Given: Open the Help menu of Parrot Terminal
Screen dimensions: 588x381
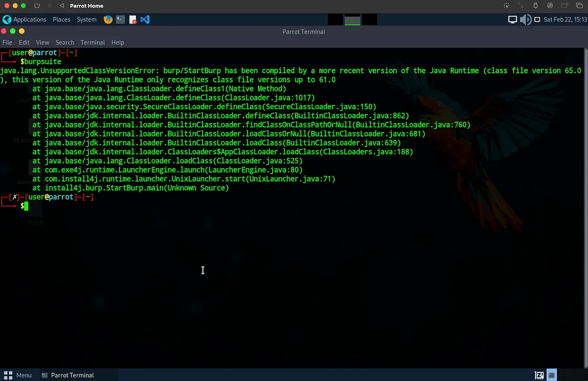Looking at the screenshot, I should tap(118, 42).
